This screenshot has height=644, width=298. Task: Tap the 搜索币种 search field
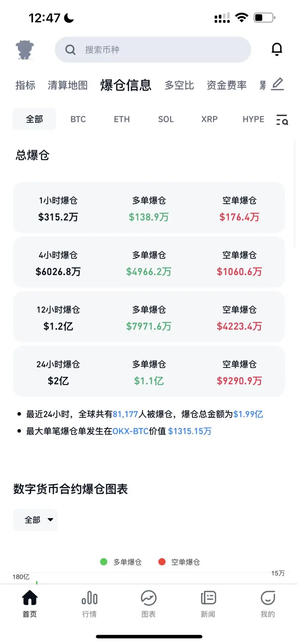[x=153, y=50]
